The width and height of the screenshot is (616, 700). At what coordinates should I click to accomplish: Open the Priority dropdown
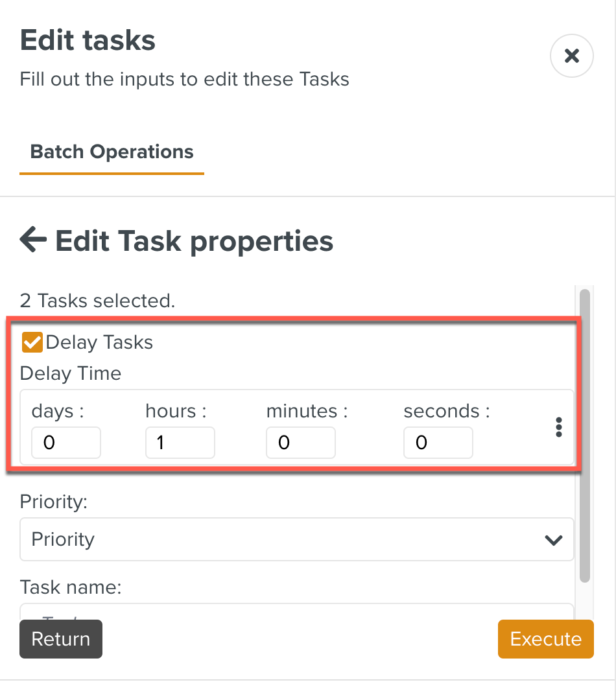point(296,539)
